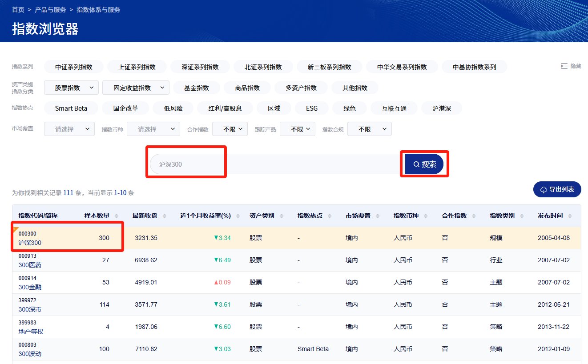This screenshot has height=364, width=588.
Task: Expand the 市场覆盖 请选择 dropdown
Action: tap(69, 128)
